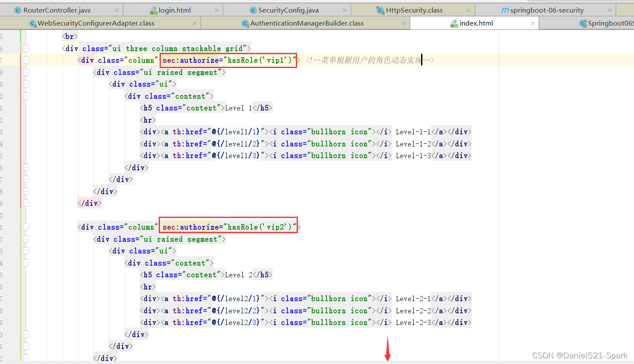Click the SecurityConfig.java class icon

pos(253,10)
